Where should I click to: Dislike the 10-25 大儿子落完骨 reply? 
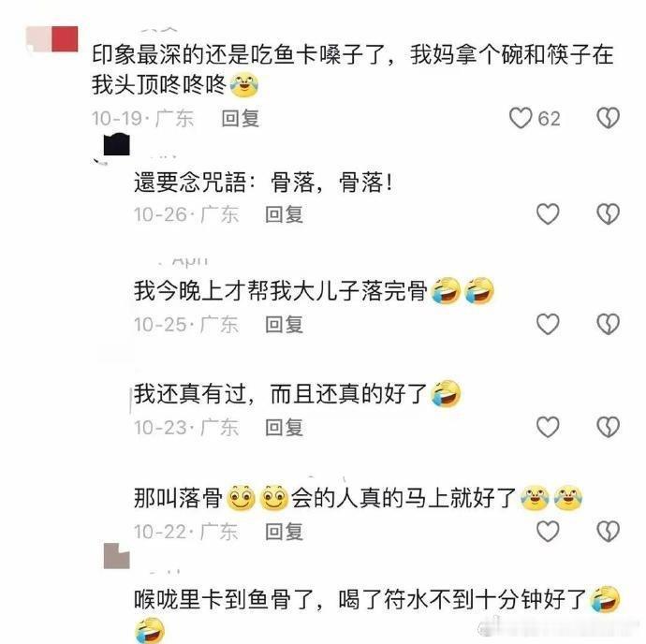tap(609, 324)
